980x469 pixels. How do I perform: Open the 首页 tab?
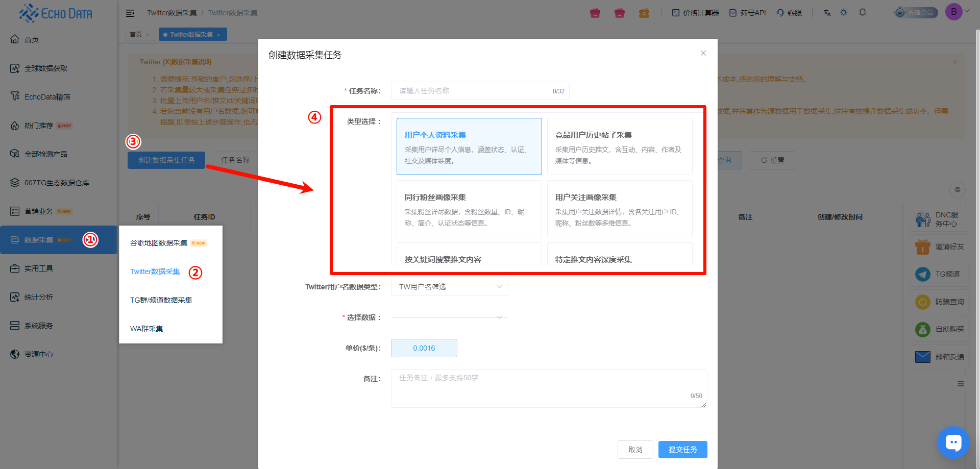click(x=136, y=35)
